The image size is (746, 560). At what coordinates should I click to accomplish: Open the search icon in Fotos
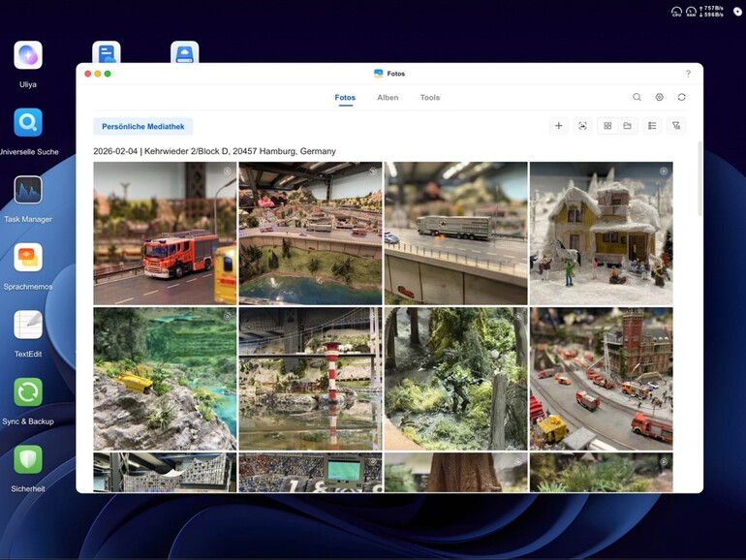(x=637, y=97)
